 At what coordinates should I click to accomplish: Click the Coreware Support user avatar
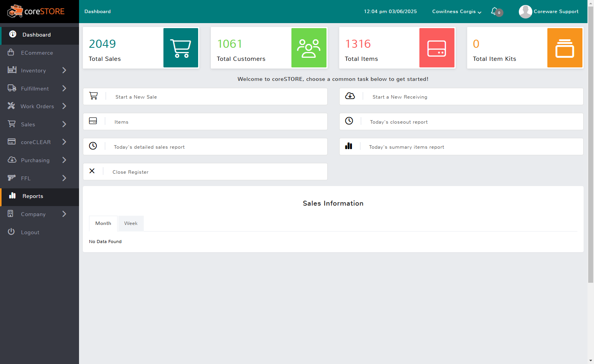(525, 12)
